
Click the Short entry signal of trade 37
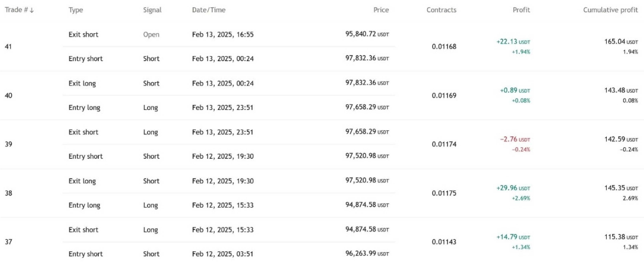(151, 254)
